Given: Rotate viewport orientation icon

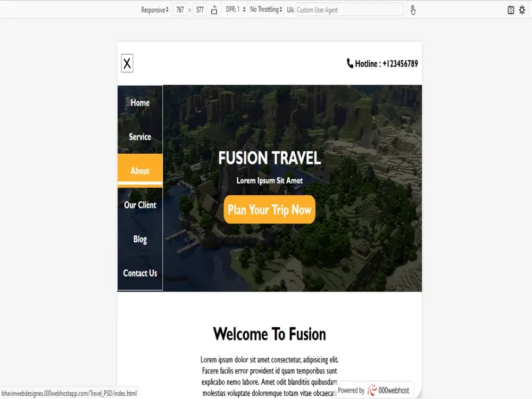Looking at the screenshot, I should (214, 10).
